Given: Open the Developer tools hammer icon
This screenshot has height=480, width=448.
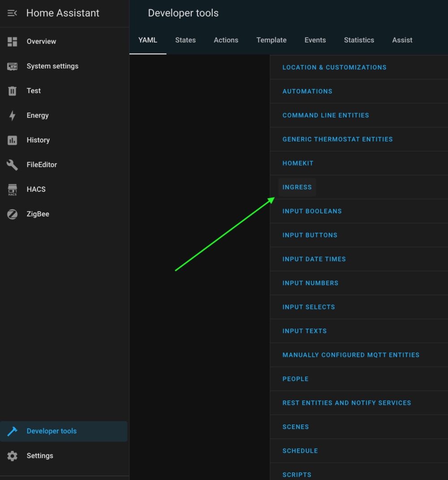Looking at the screenshot, I should [12, 431].
